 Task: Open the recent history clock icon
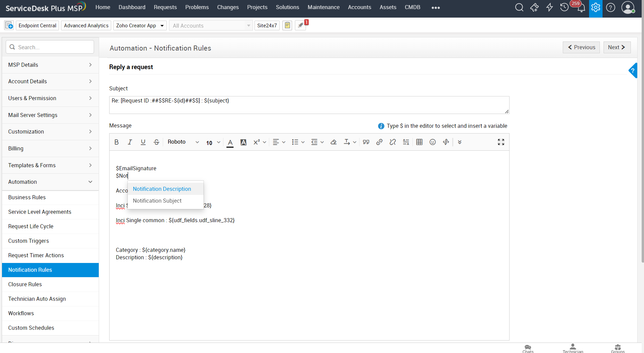pos(564,7)
